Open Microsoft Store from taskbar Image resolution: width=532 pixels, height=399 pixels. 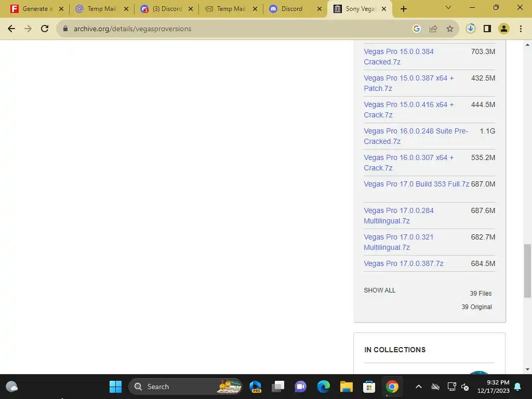coord(369,387)
